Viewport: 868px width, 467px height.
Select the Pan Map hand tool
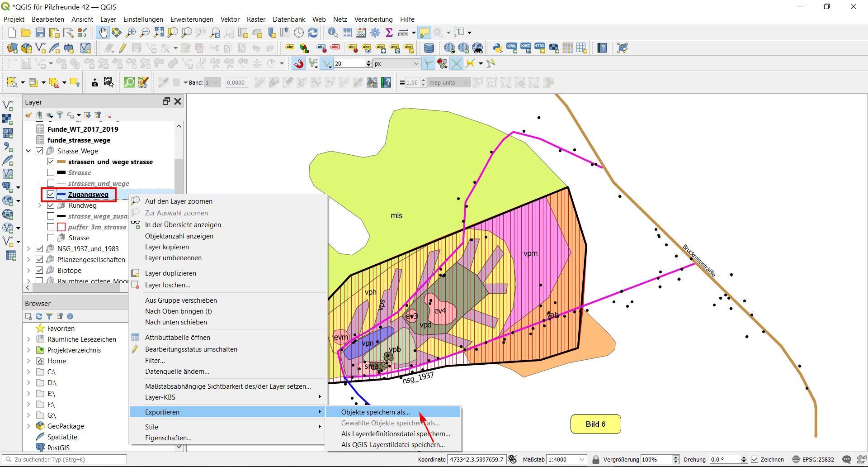[x=103, y=33]
